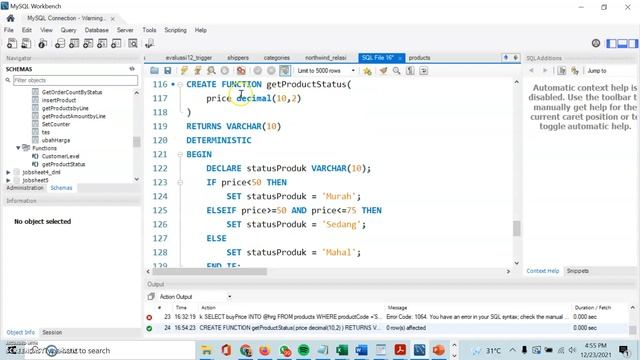Image resolution: width=640 pixels, height=360 pixels.
Task: Open the Scripting menu
Action: tap(175, 30)
